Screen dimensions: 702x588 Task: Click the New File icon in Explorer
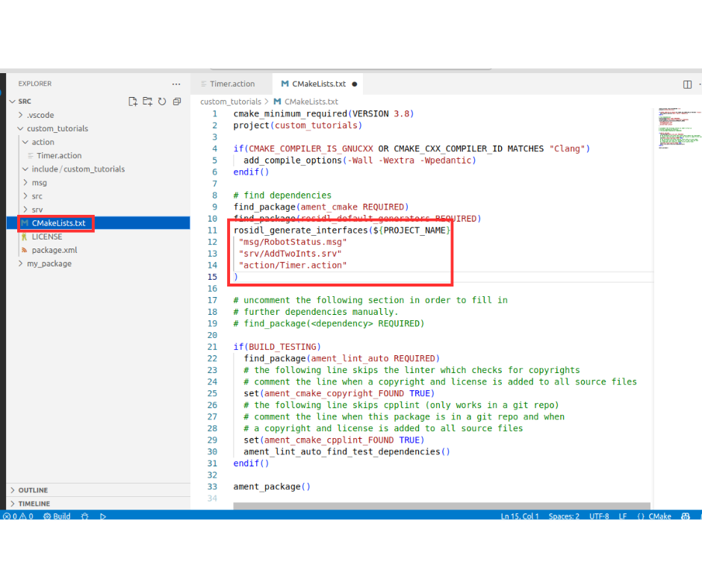[133, 101]
